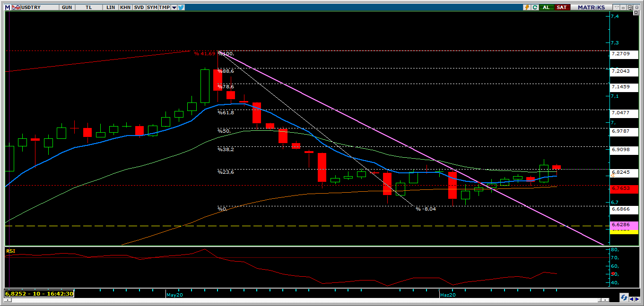Click the chart type icon beside USDTRY
This screenshot has width=644, height=306.
click(x=15, y=8)
